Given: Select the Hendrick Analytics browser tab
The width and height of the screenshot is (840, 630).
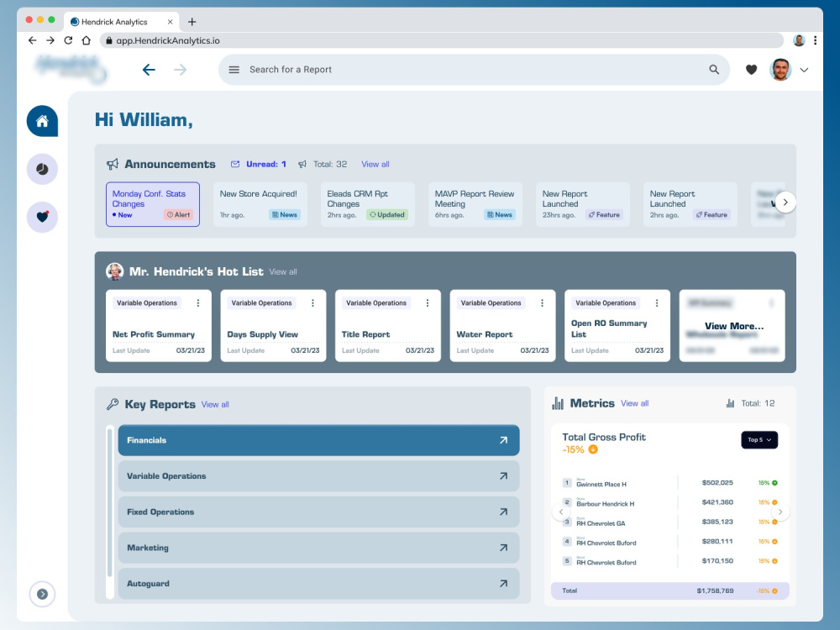Looking at the screenshot, I should coord(122,22).
